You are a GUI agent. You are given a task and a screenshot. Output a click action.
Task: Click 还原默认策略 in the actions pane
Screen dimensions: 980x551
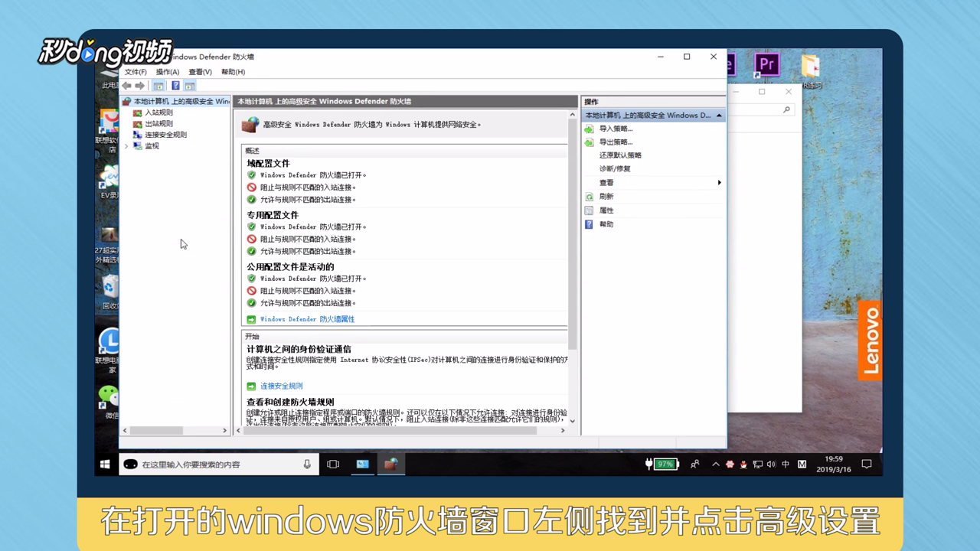click(620, 155)
